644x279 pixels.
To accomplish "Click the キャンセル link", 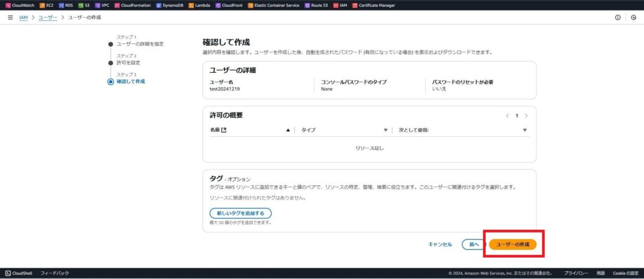I will [x=440, y=244].
